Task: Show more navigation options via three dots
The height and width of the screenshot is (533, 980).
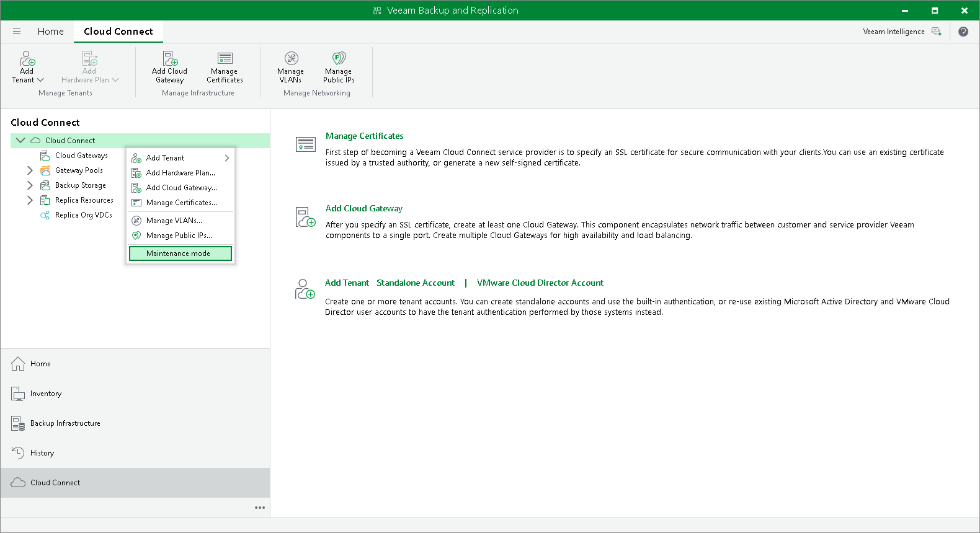Action: pos(260,508)
